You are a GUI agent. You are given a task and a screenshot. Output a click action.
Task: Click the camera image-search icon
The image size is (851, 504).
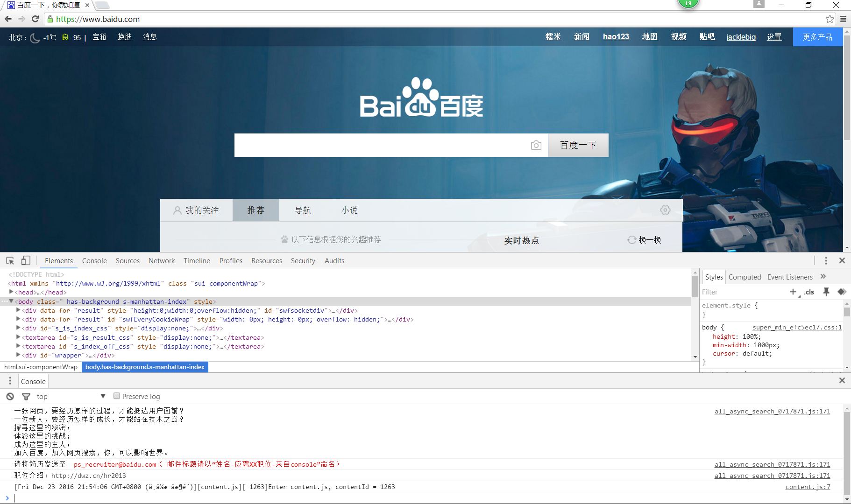(536, 145)
